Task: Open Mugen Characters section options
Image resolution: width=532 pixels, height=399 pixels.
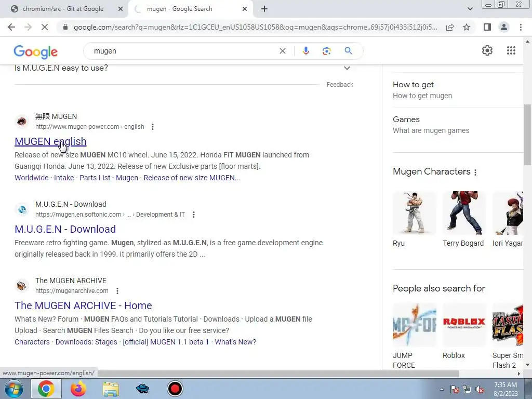Action: coord(475,172)
